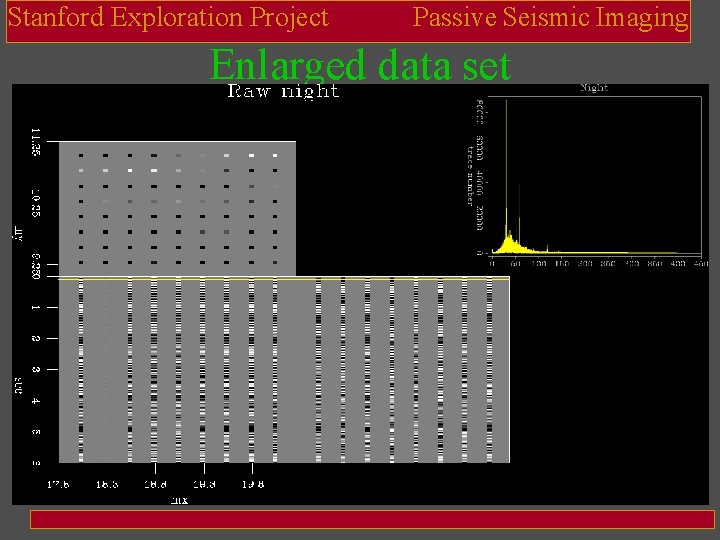This screenshot has width=720, height=540.
Task: Click the "1" tick on the time axis
Action: pos(36,307)
